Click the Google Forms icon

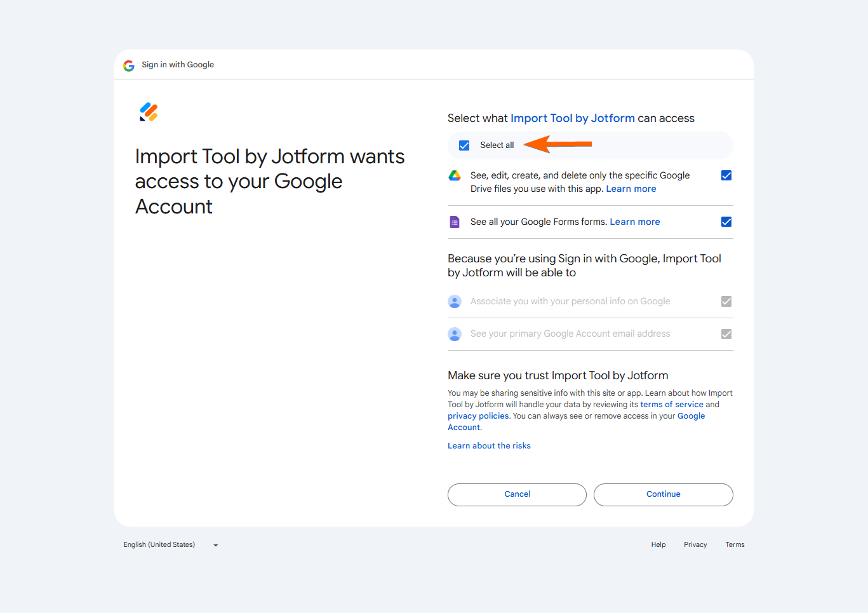coord(455,222)
